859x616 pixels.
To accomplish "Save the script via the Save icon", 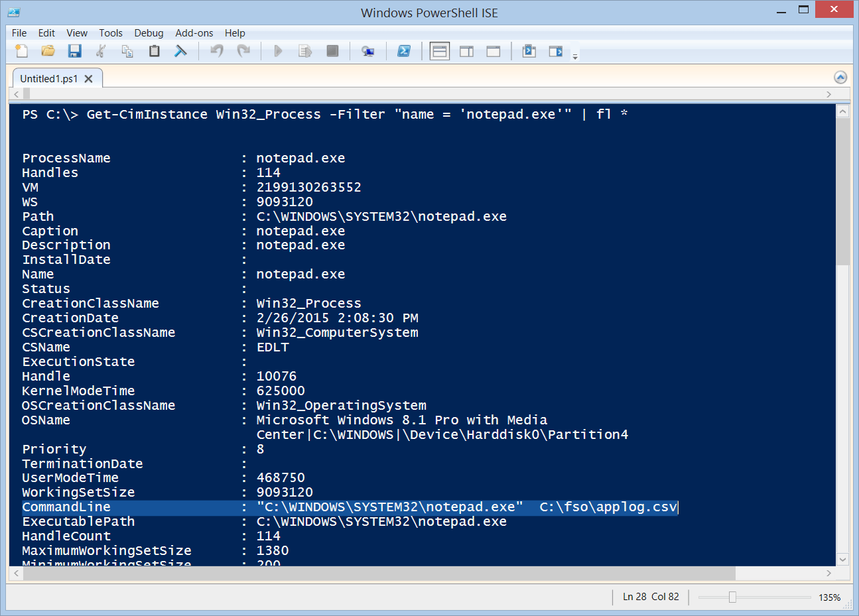I will pyautogui.click(x=74, y=50).
